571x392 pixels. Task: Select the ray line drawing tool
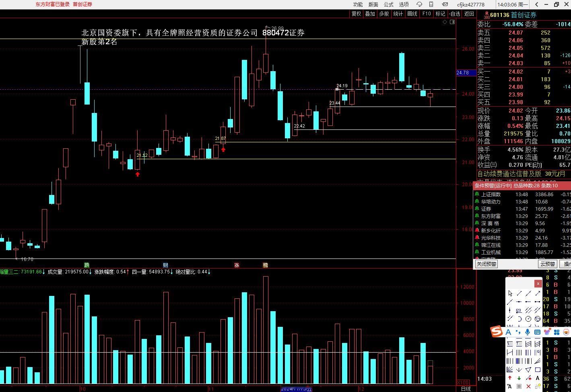pos(510,302)
